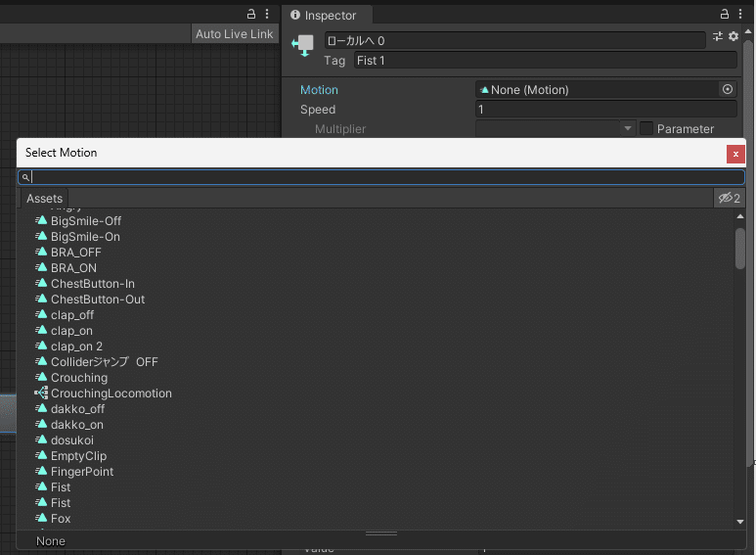Click the EmptyClip animation icon

pyautogui.click(x=41, y=455)
